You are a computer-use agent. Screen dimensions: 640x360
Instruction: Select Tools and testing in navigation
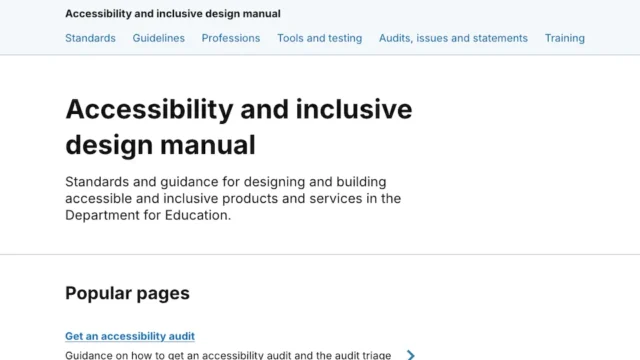[320, 38]
